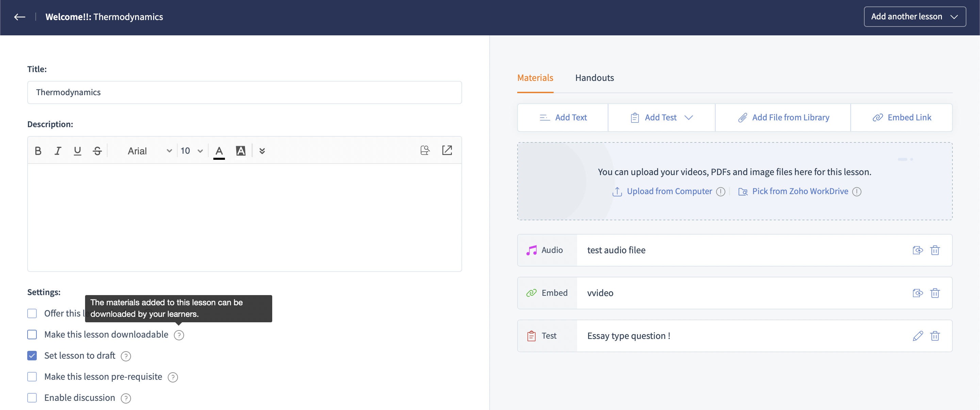This screenshot has width=980, height=410.
Task: Apply Strikethrough formatting in description toolbar
Action: coord(97,151)
